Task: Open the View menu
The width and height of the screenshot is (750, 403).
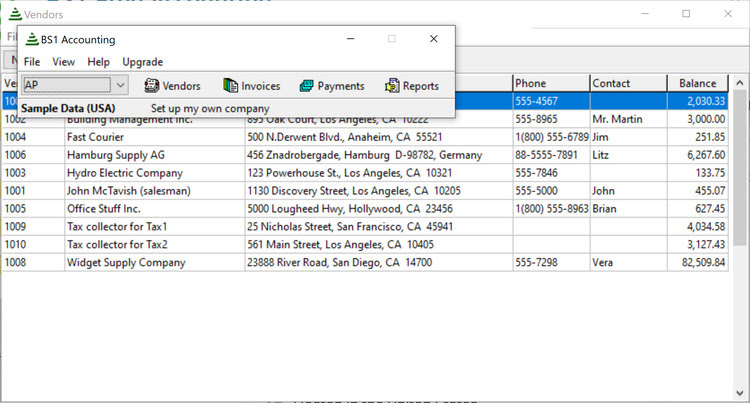Action: click(64, 62)
